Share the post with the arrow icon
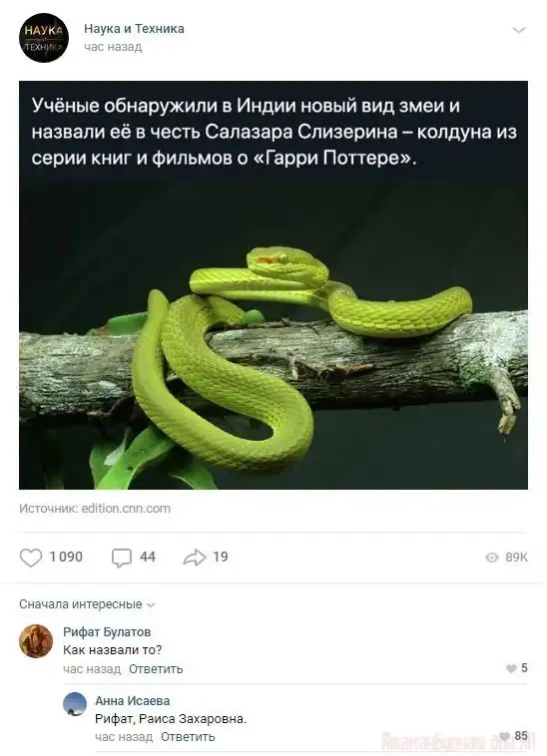Image resolution: width=547 pixels, height=756 pixels. (195, 558)
